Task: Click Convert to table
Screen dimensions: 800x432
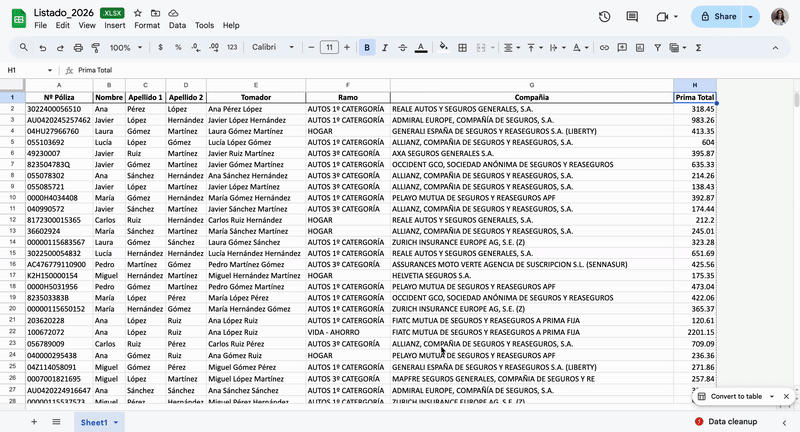Action: click(x=730, y=396)
